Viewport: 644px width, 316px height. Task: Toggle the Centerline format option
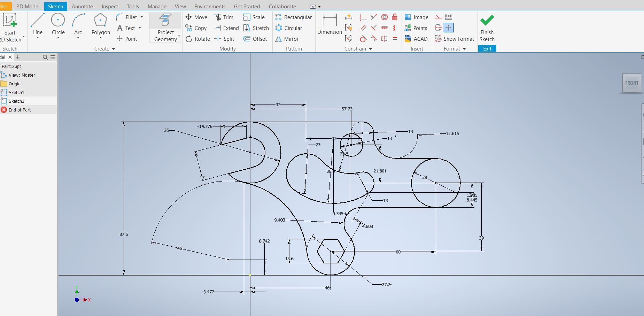tap(438, 28)
